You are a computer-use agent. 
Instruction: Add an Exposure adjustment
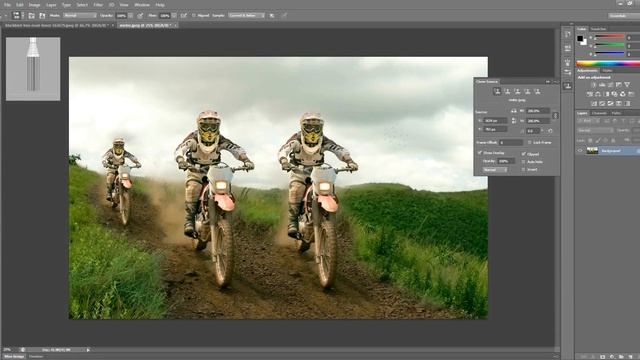[619, 84]
